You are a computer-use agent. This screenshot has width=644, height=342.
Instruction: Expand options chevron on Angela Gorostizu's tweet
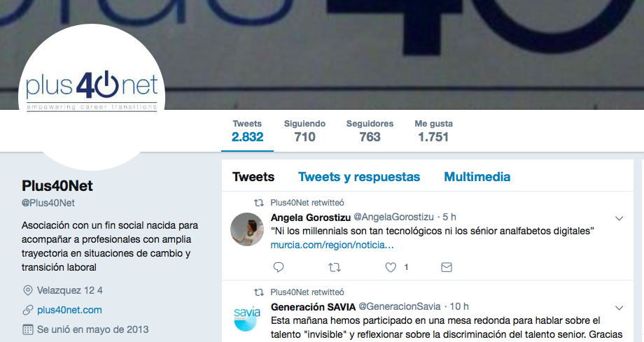pyautogui.click(x=619, y=218)
